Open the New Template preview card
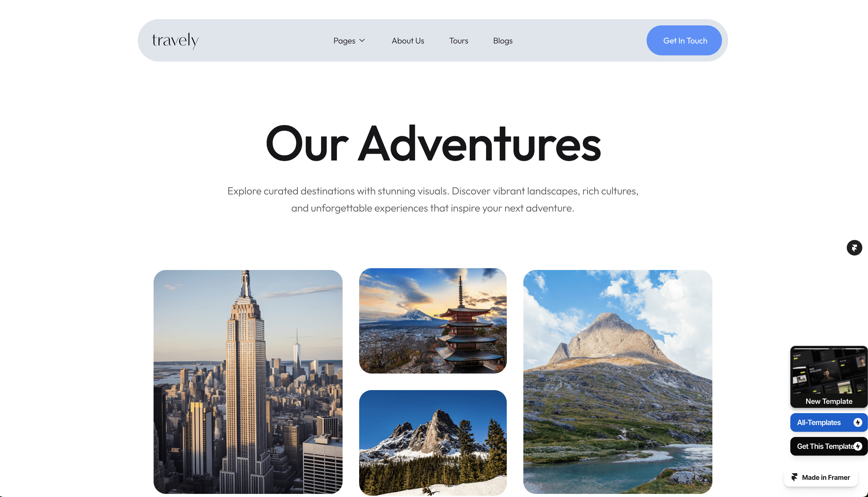The height and width of the screenshot is (497, 868). 828,377
